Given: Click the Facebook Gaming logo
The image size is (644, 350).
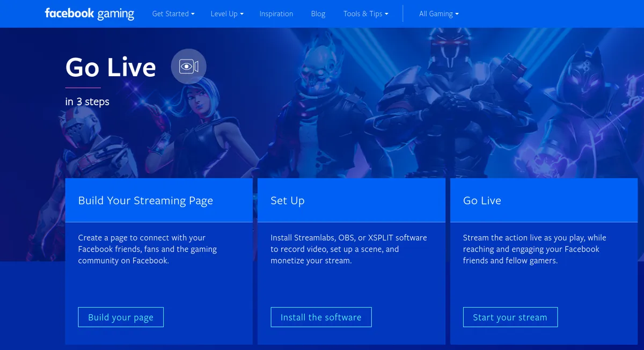Looking at the screenshot, I should coord(89,13).
